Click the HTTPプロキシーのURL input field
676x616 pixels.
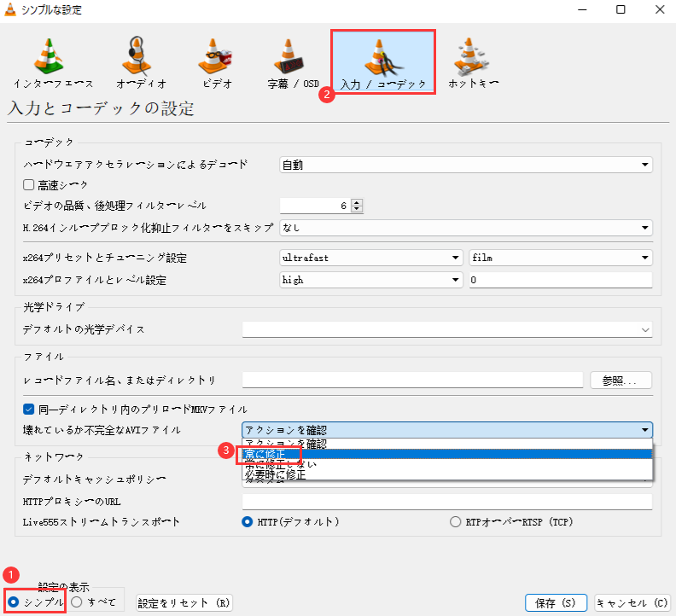(447, 502)
